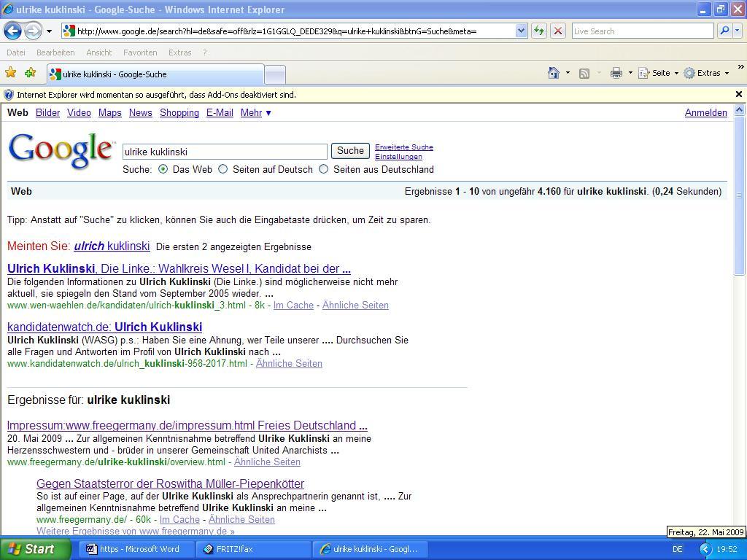The height and width of the screenshot is (560, 747).
Task: Open the Extras tools toolbar menu
Action: pos(706,73)
